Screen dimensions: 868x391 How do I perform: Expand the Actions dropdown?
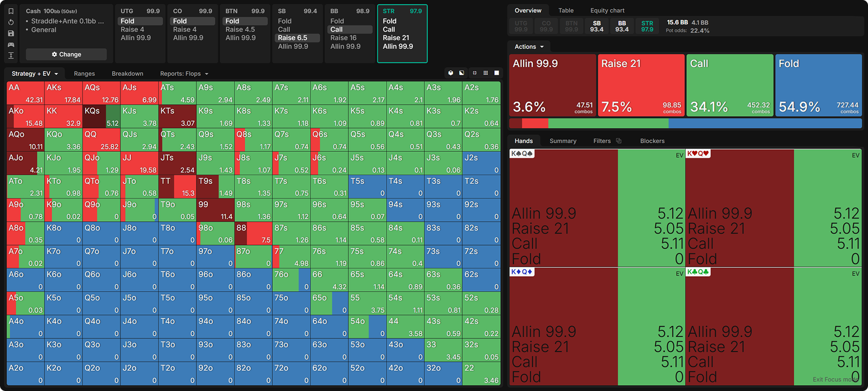tap(529, 47)
